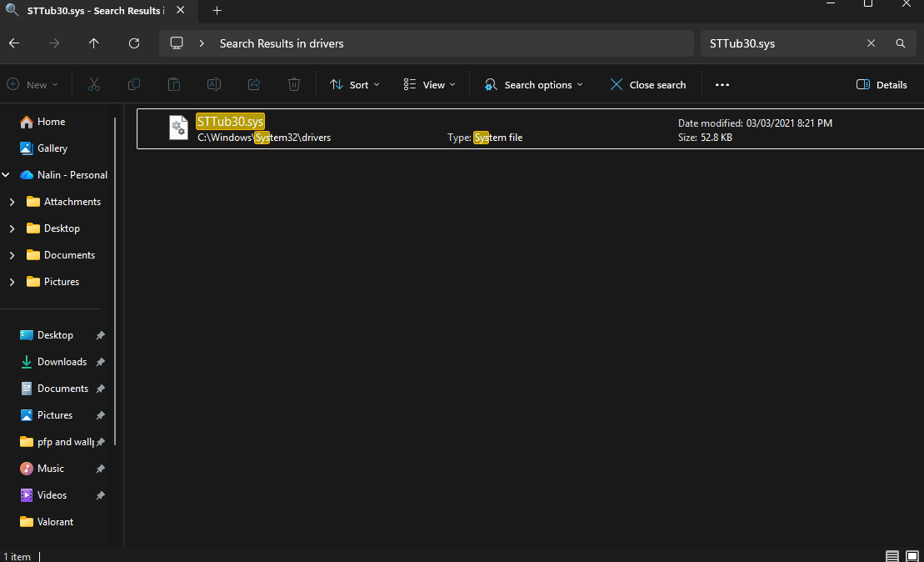The image size is (924, 562).
Task: Click the C:\Windows\System32\drivers path text
Action: pos(264,138)
